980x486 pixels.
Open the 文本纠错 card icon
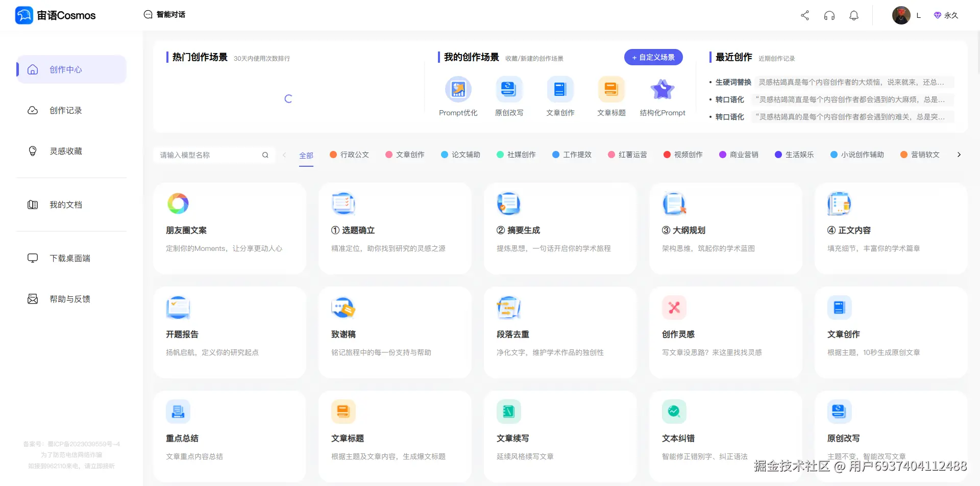pyautogui.click(x=674, y=412)
